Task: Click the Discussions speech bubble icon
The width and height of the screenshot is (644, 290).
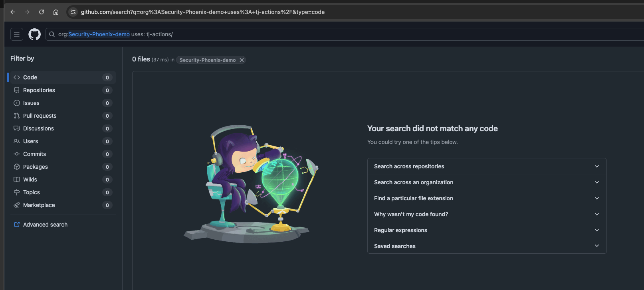Action: pyautogui.click(x=16, y=128)
